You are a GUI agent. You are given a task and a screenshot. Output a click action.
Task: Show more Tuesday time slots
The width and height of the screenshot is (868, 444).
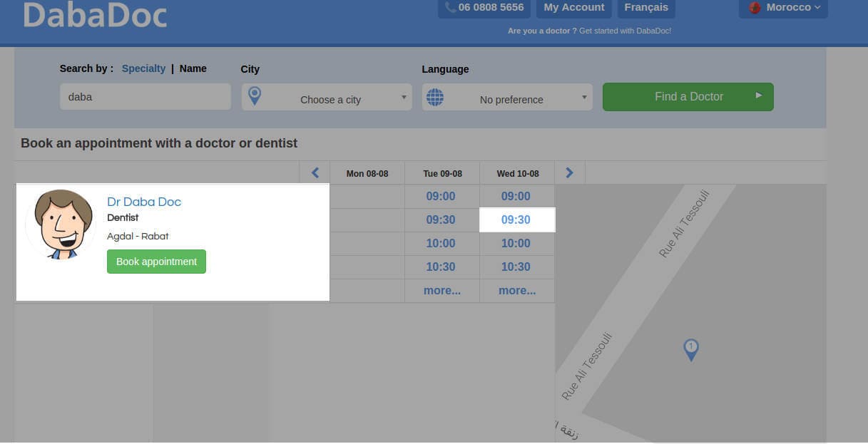[441, 290]
